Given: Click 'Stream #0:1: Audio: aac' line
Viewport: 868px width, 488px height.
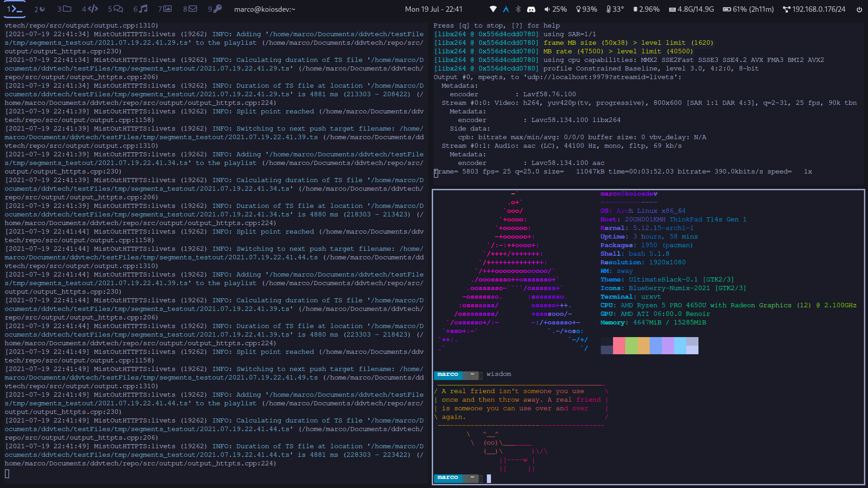Looking at the screenshot, I should 561,146.
